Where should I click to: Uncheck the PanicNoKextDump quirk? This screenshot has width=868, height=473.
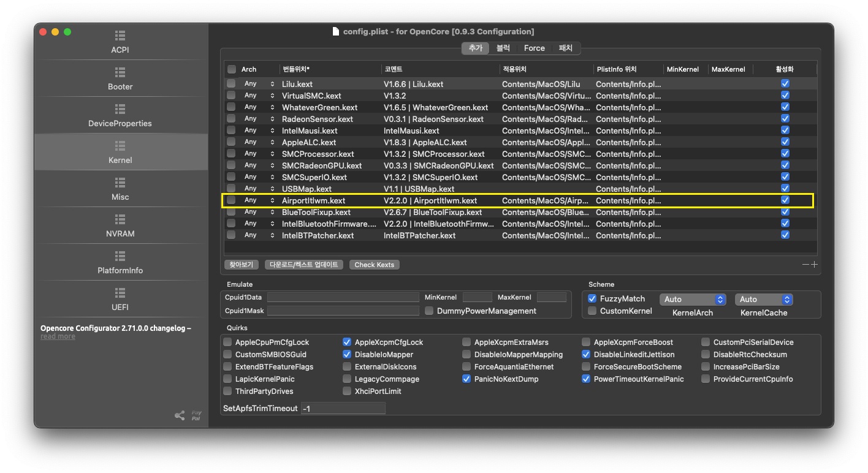coord(466,379)
